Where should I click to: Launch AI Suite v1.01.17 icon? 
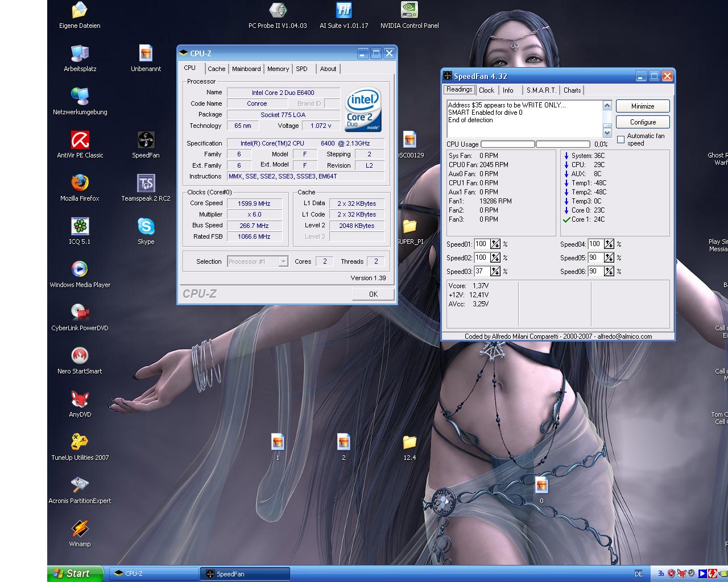click(x=344, y=15)
